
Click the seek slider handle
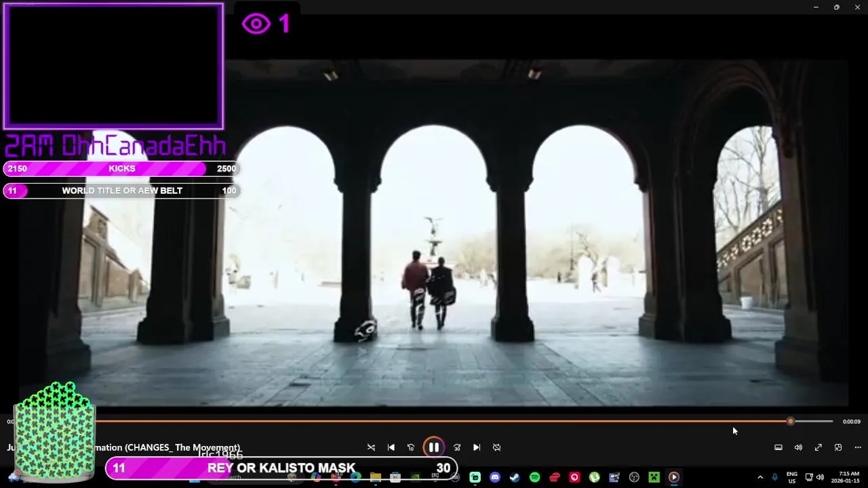coord(790,422)
